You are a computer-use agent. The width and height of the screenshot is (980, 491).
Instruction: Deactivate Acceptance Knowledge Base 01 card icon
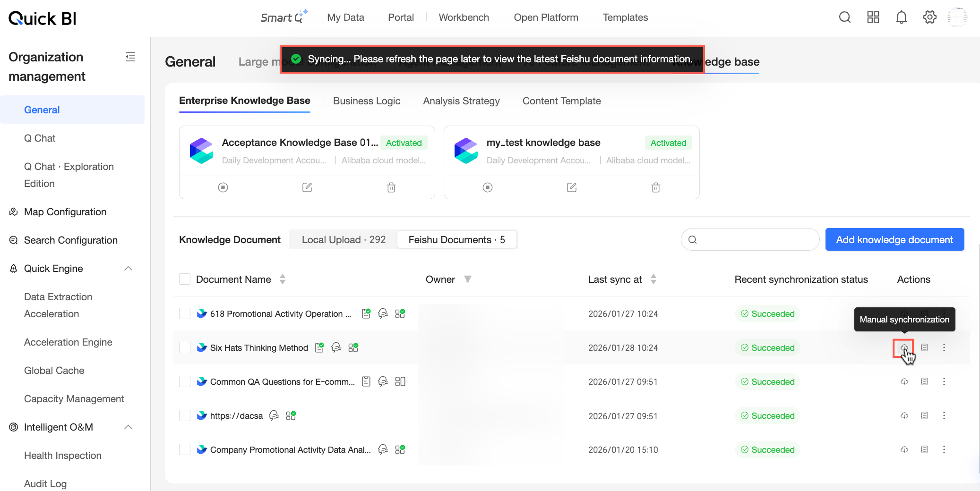pos(223,187)
